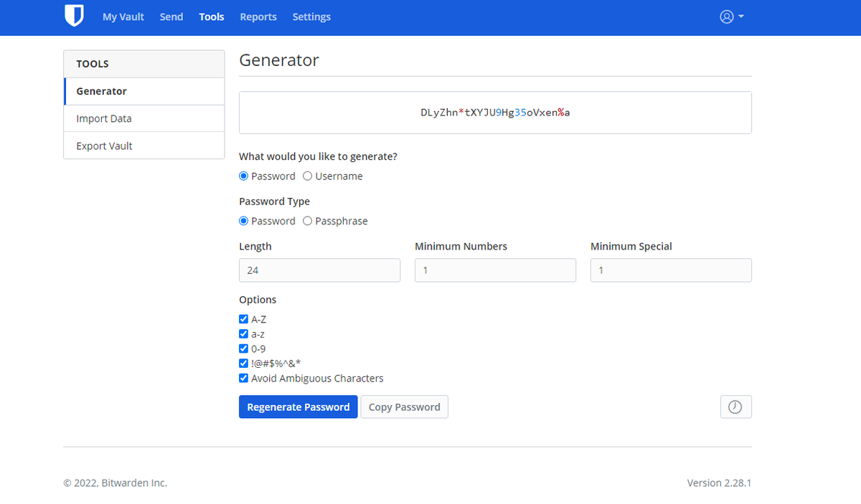Open the Settings menu

[311, 16]
